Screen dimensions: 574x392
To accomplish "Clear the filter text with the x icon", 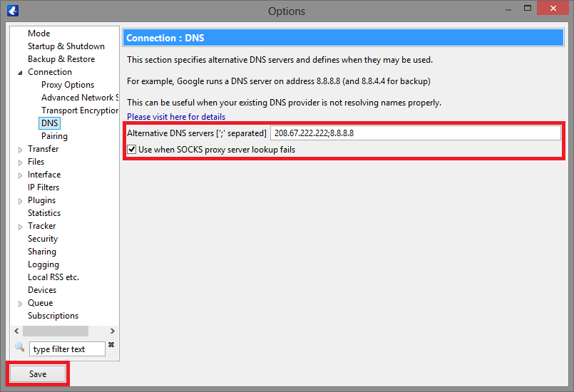I will [111, 345].
